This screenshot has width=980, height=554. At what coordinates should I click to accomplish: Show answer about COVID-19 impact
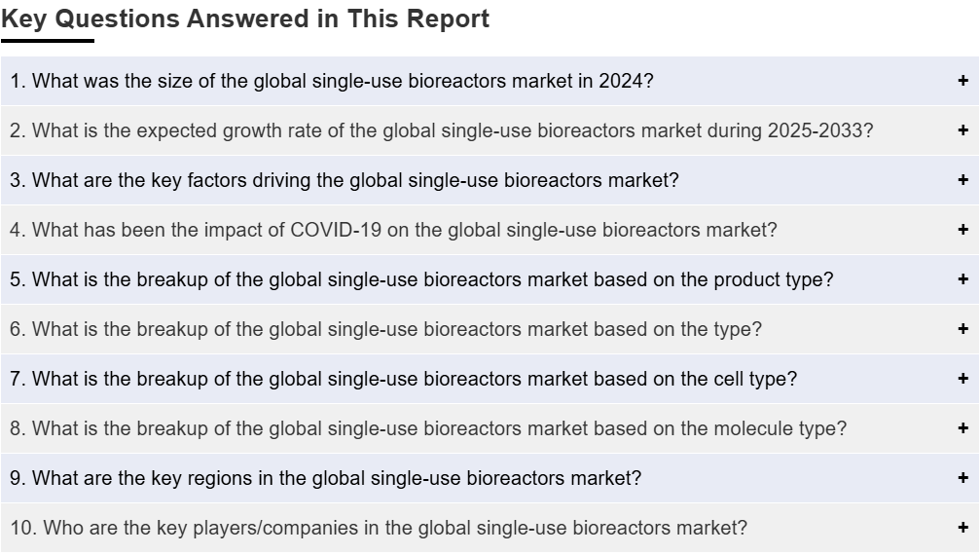(x=490, y=230)
